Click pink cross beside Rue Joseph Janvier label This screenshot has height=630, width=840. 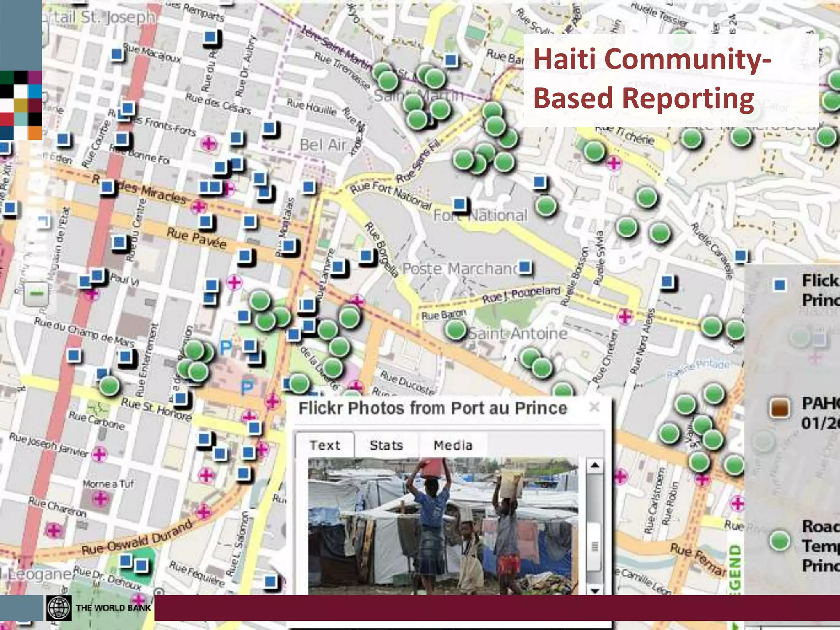(99, 454)
